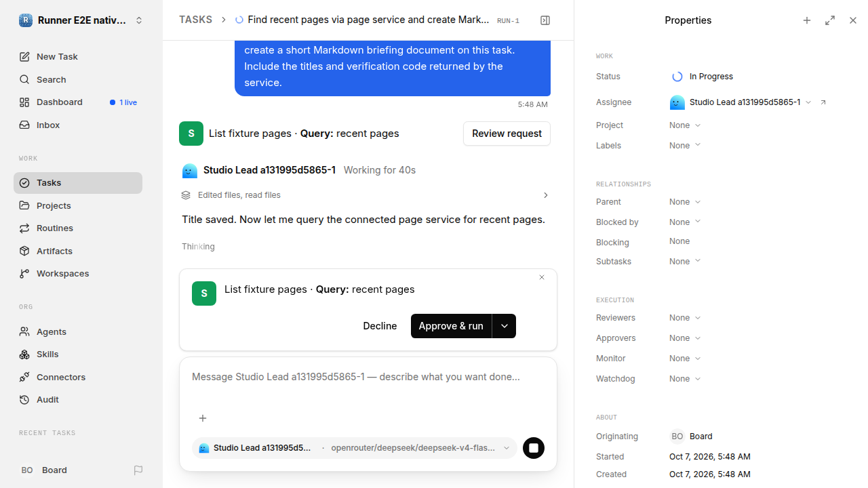The height and width of the screenshot is (488, 868).
Task: Add a new property with plus icon
Action: (x=807, y=20)
